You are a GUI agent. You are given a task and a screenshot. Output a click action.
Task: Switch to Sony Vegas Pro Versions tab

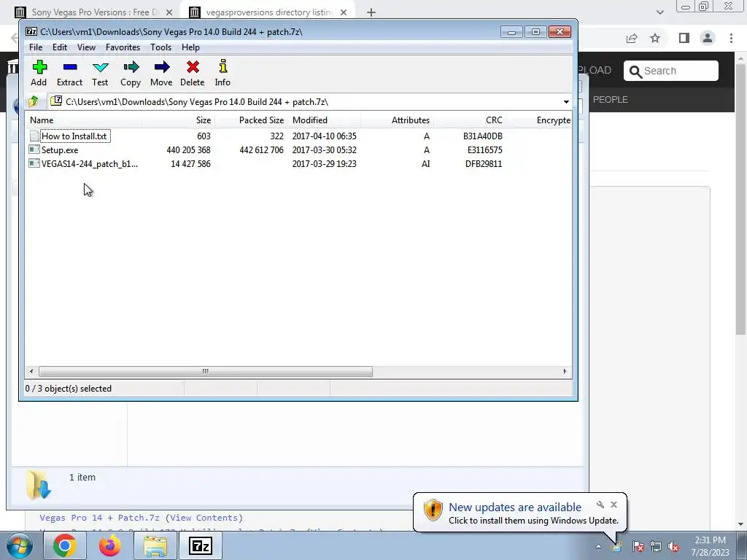point(94,12)
